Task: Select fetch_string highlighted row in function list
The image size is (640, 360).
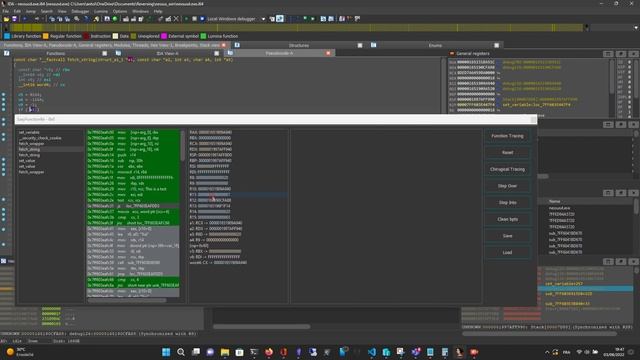Action: [x=50, y=149]
